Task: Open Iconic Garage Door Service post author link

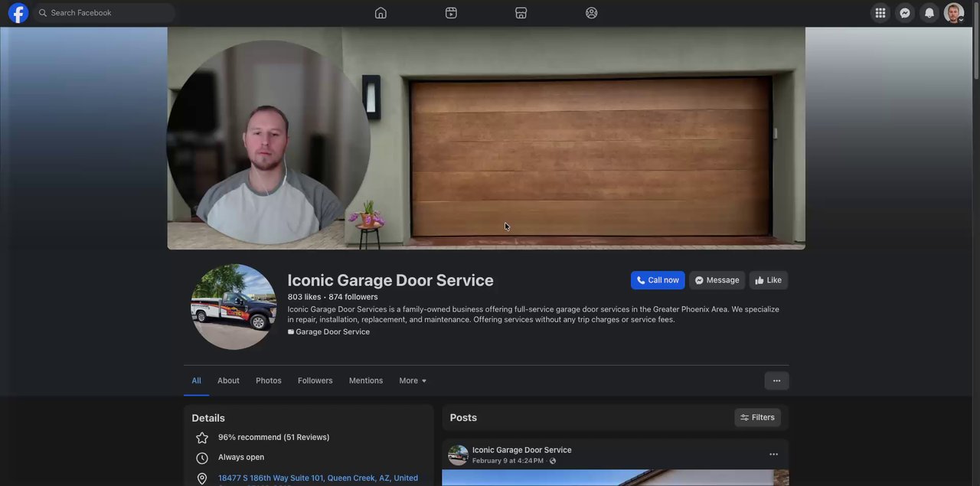Action: [522, 450]
